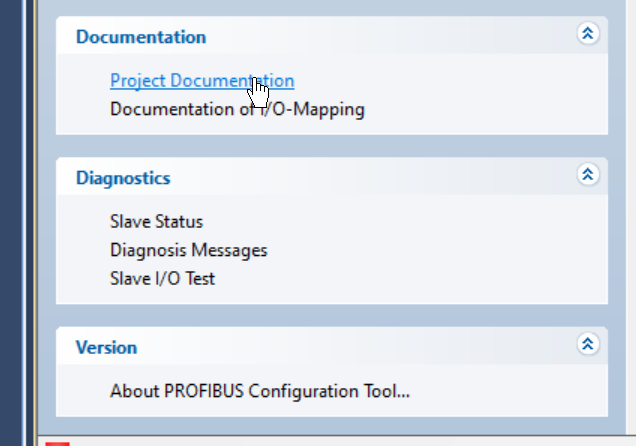Click the Version section title
Viewport: 636px width, 446px height.
point(106,348)
